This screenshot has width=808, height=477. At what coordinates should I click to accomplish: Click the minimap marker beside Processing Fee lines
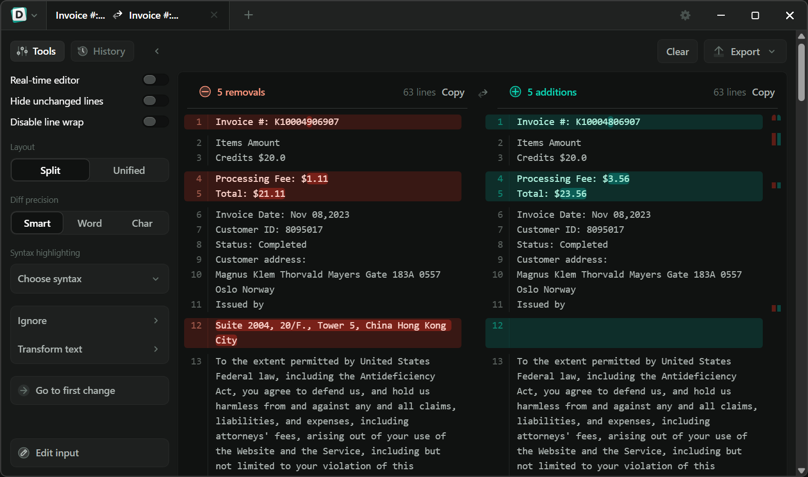[x=776, y=185]
